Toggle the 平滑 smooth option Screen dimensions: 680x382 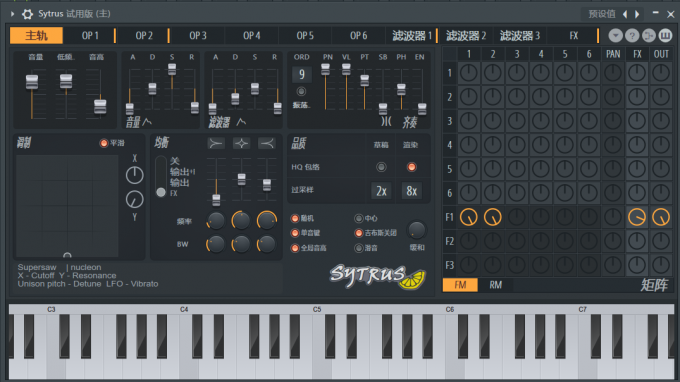104,143
